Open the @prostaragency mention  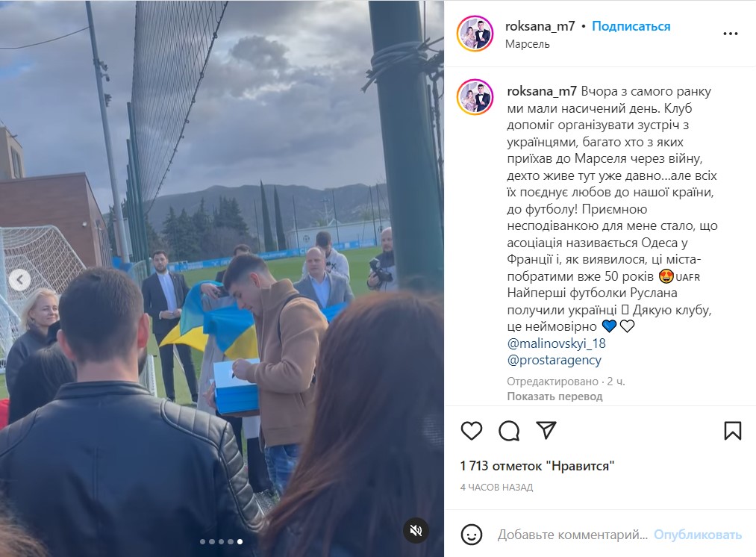coord(554,360)
